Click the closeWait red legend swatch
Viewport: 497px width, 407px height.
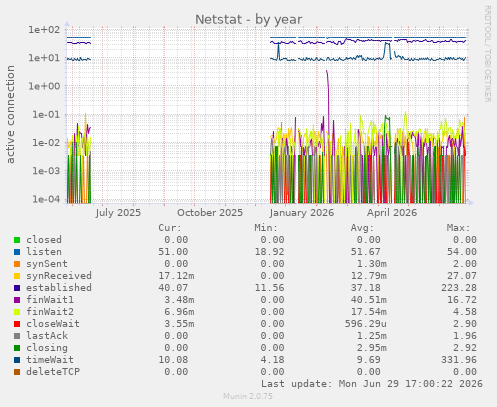[17, 324]
